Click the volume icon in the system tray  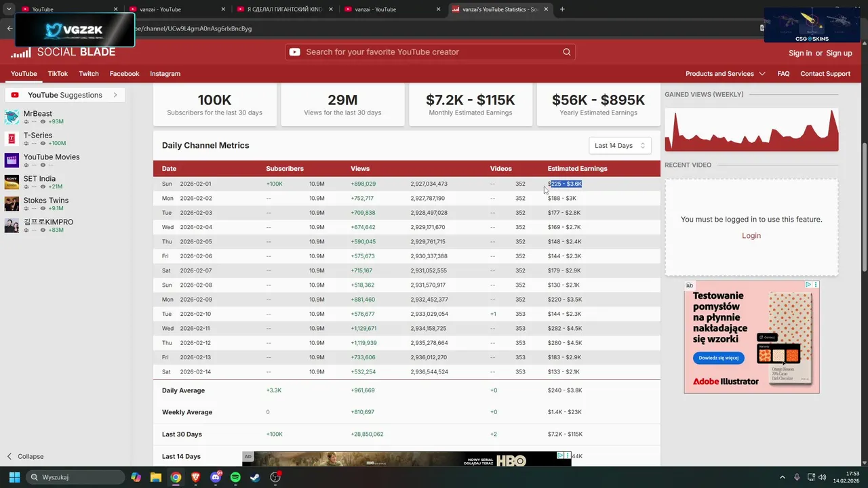pos(822,477)
